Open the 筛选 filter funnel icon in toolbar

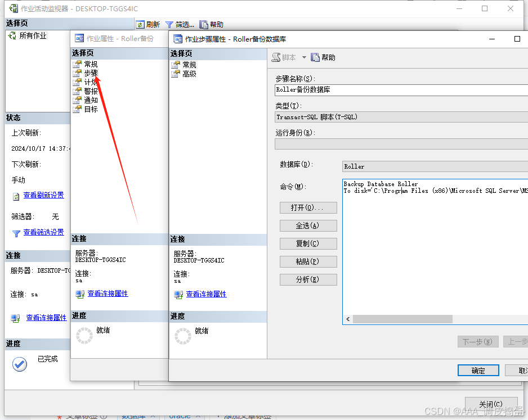point(169,25)
